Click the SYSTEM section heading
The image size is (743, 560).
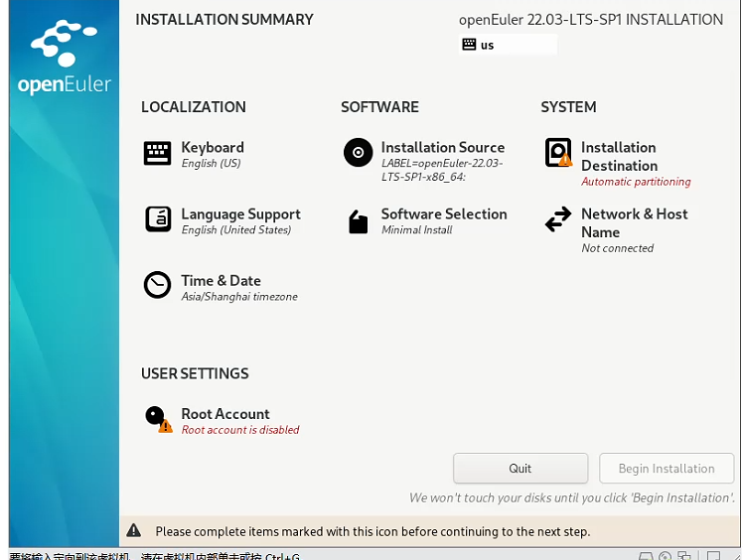pyautogui.click(x=568, y=107)
